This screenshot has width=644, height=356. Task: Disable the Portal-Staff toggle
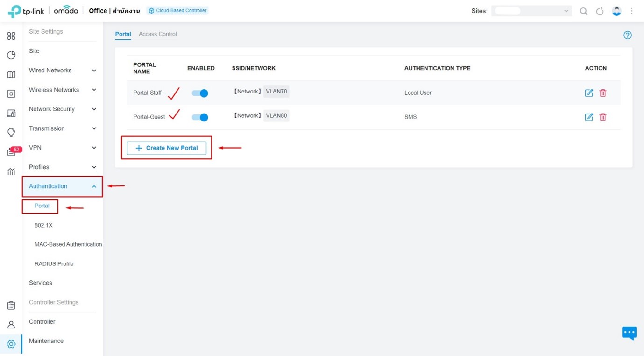(x=200, y=93)
